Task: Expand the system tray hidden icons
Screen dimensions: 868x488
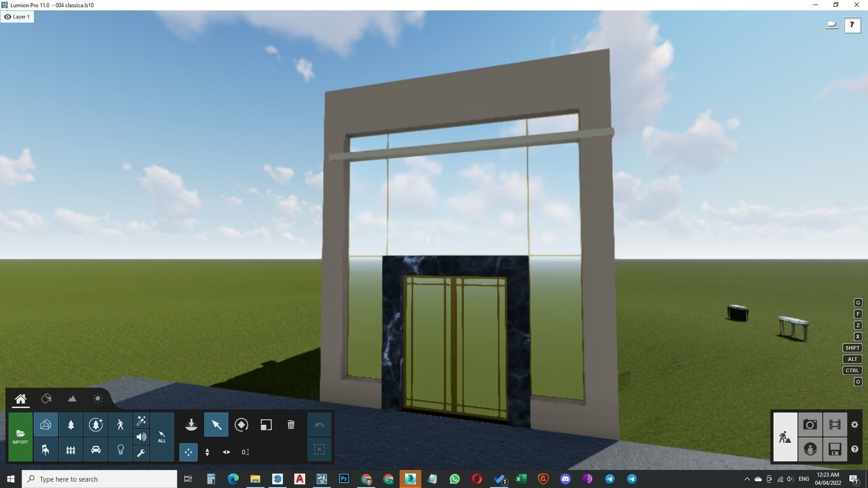Action: pos(747,479)
